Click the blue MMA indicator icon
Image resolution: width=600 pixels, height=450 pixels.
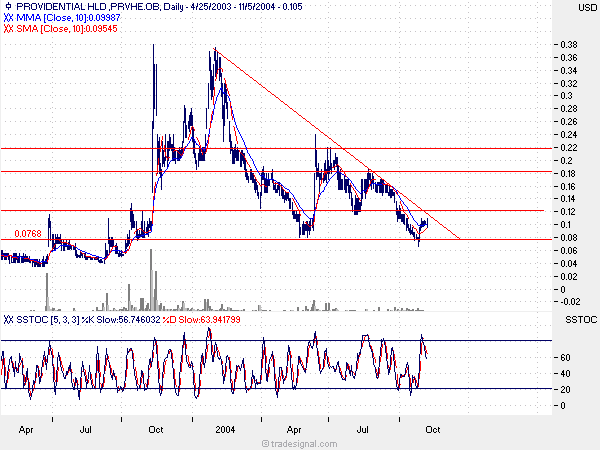point(9,19)
